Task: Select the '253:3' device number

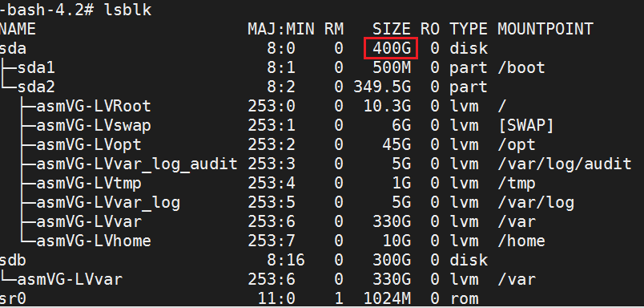Action: coord(272,164)
